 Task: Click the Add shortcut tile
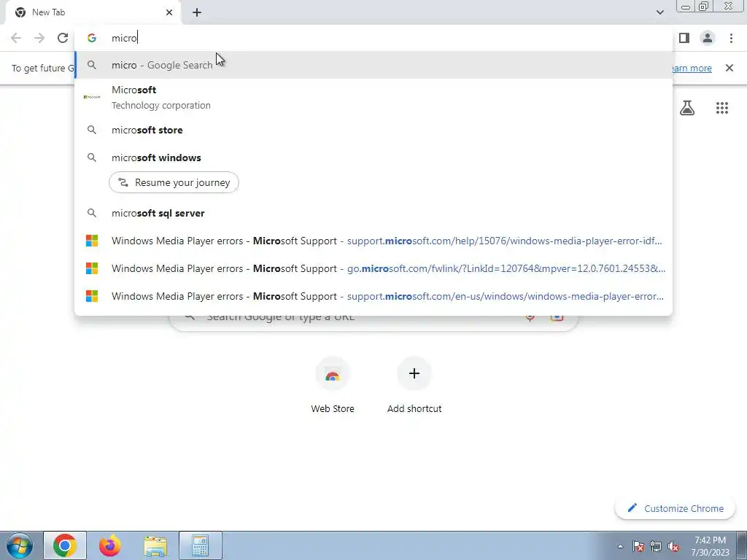[414, 386]
